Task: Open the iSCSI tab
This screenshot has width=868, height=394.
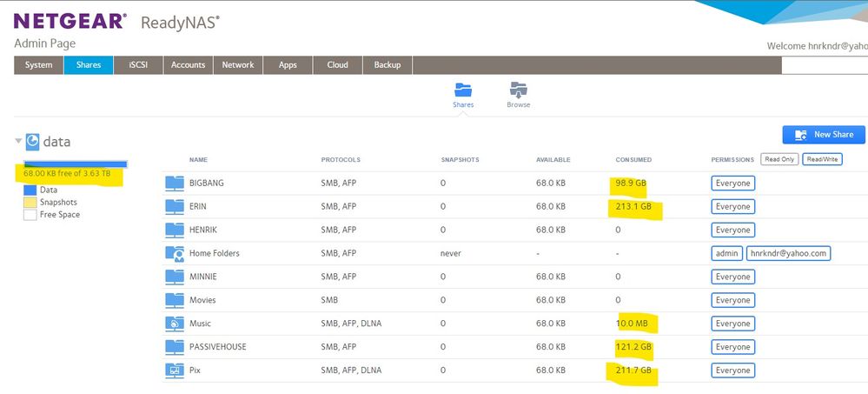Action: 138,65
